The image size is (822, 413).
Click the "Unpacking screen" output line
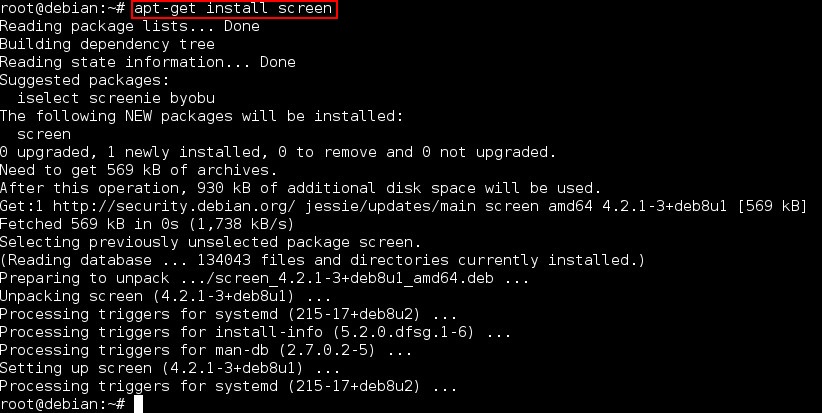[x=165, y=296]
